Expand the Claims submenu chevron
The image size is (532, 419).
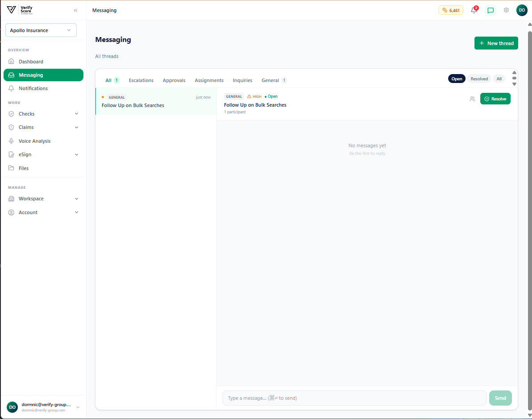tap(76, 127)
